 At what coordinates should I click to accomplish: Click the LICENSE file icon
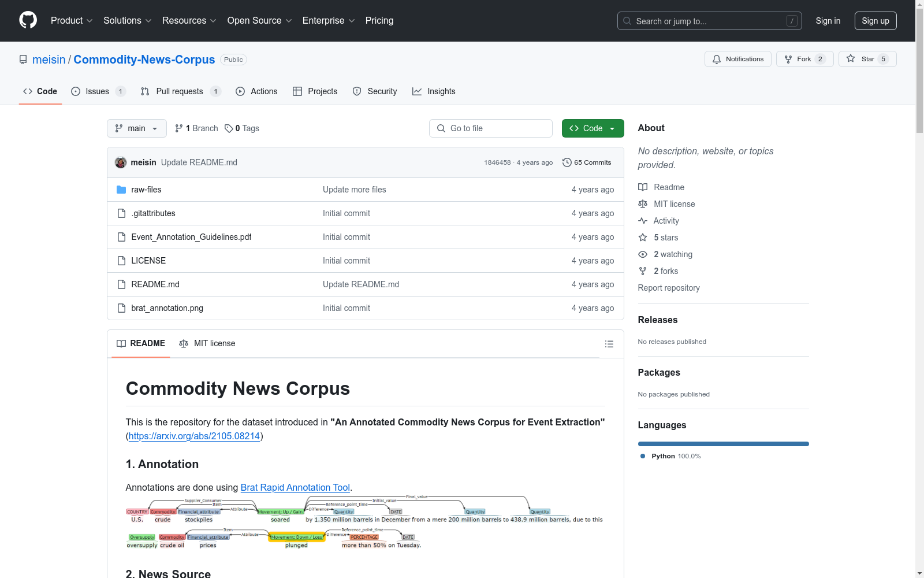121,261
